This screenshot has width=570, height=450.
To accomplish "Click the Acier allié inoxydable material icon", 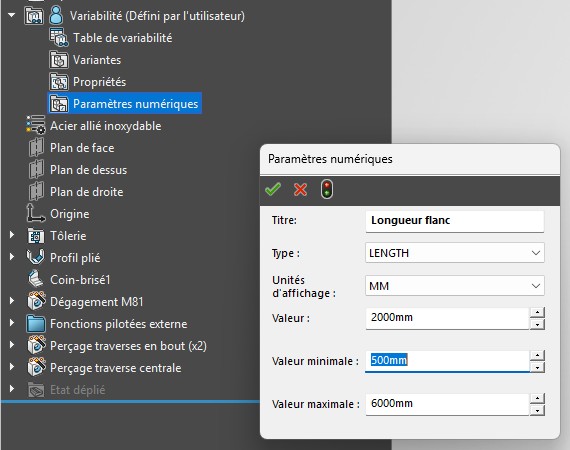I will (x=36, y=125).
